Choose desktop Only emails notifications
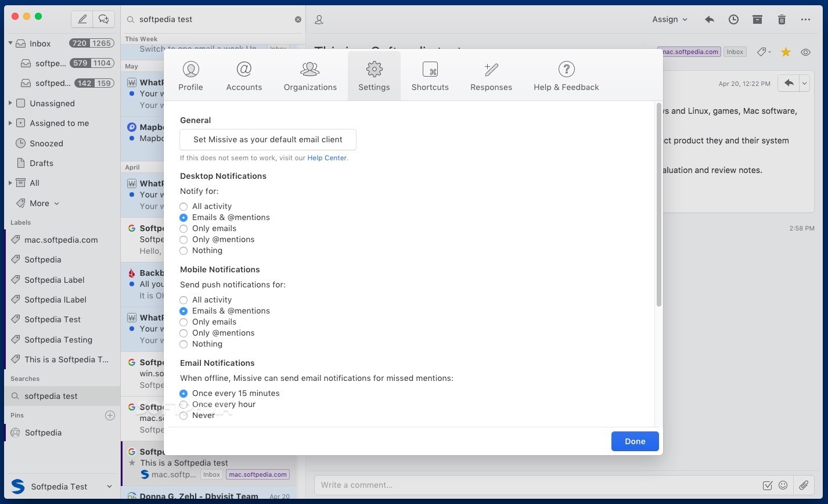The image size is (828, 504). (183, 228)
